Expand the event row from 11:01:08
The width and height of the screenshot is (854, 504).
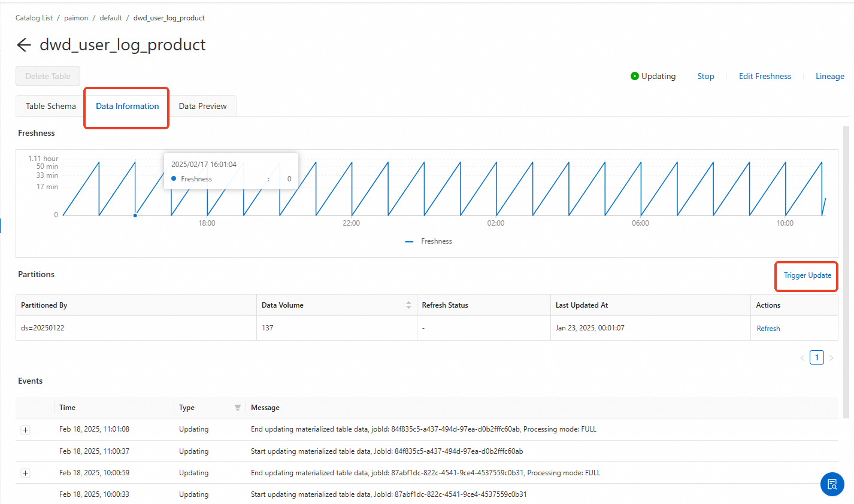point(25,430)
